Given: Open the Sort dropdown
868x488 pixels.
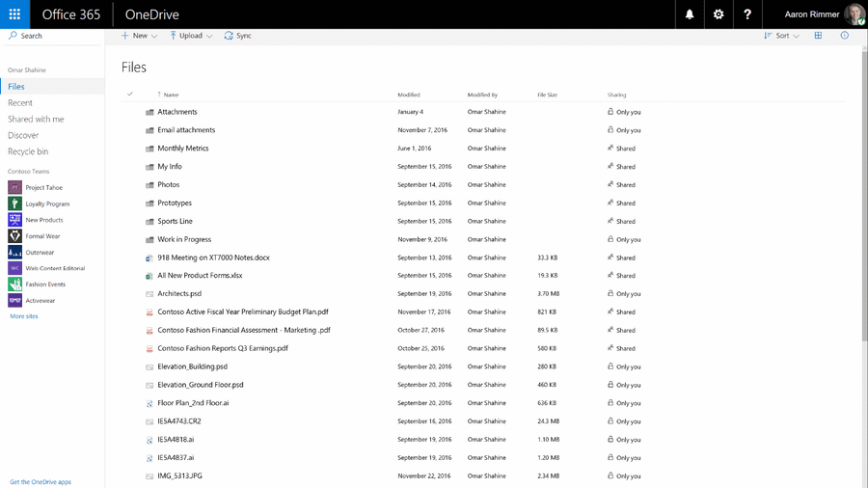Looking at the screenshot, I should [781, 36].
